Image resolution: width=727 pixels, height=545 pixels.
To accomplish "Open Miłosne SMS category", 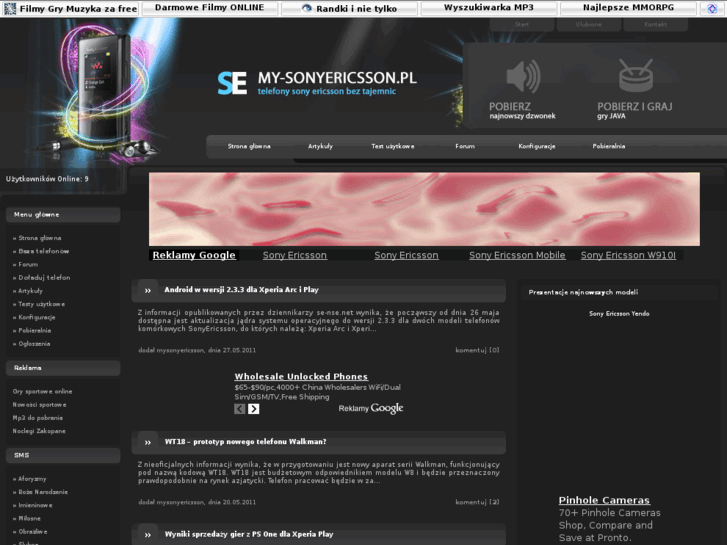I will click(30, 519).
